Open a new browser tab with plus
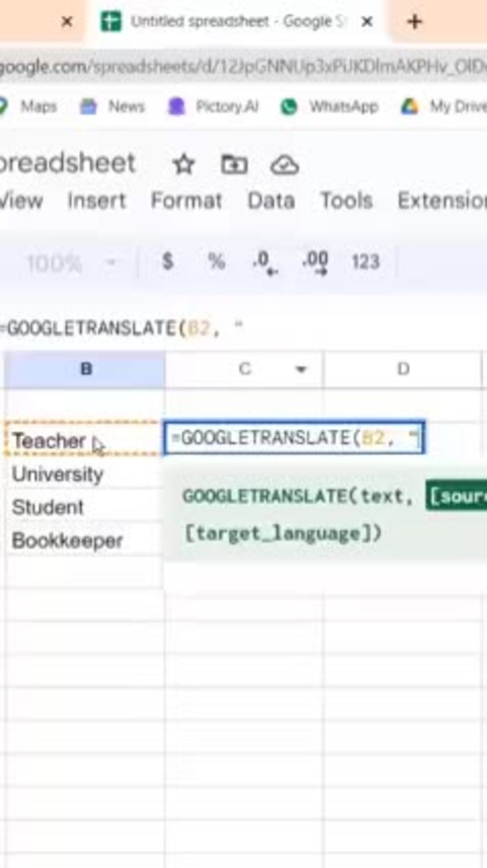Screen dimensions: 487x868 (x=414, y=22)
